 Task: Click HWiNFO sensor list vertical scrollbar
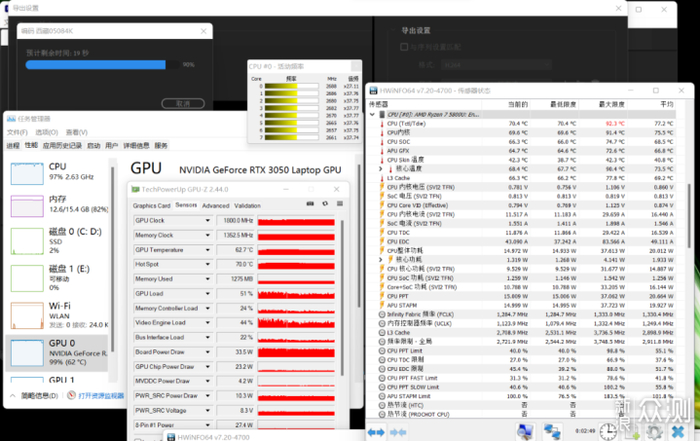click(689, 214)
